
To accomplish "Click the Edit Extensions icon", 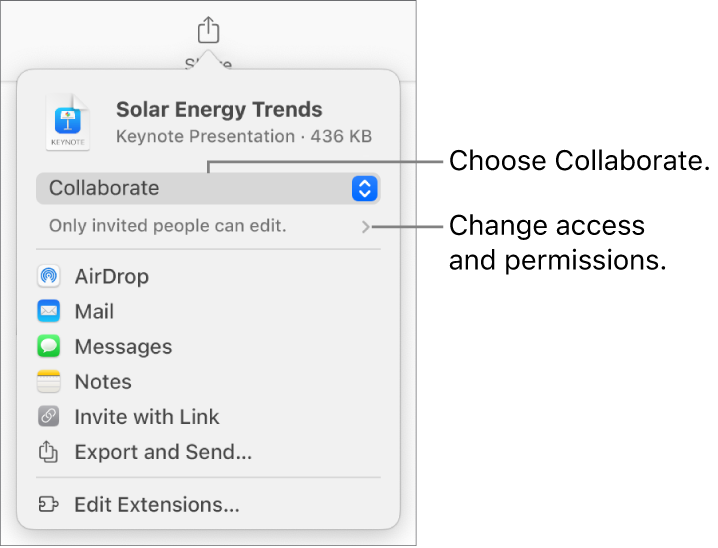I will (49, 505).
